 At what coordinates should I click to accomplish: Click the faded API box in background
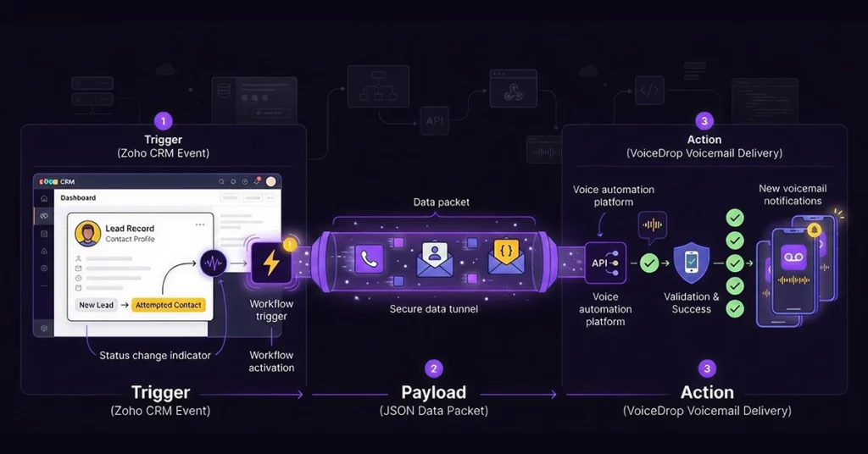(x=435, y=120)
